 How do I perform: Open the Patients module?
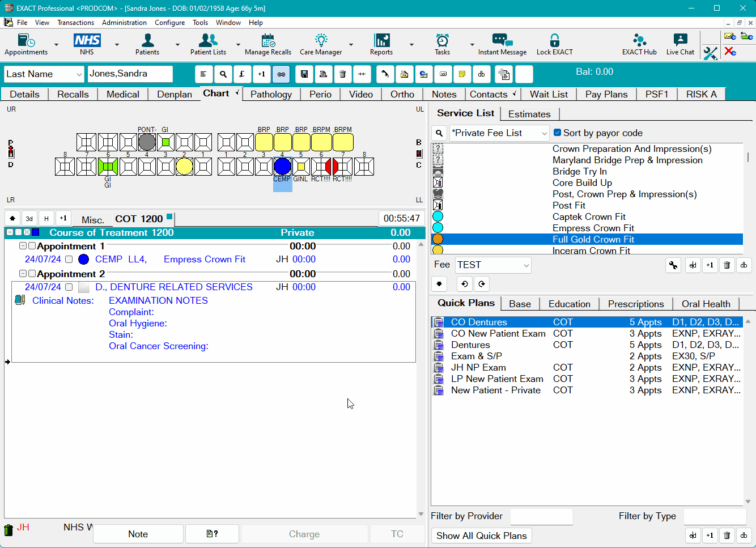pos(147,44)
